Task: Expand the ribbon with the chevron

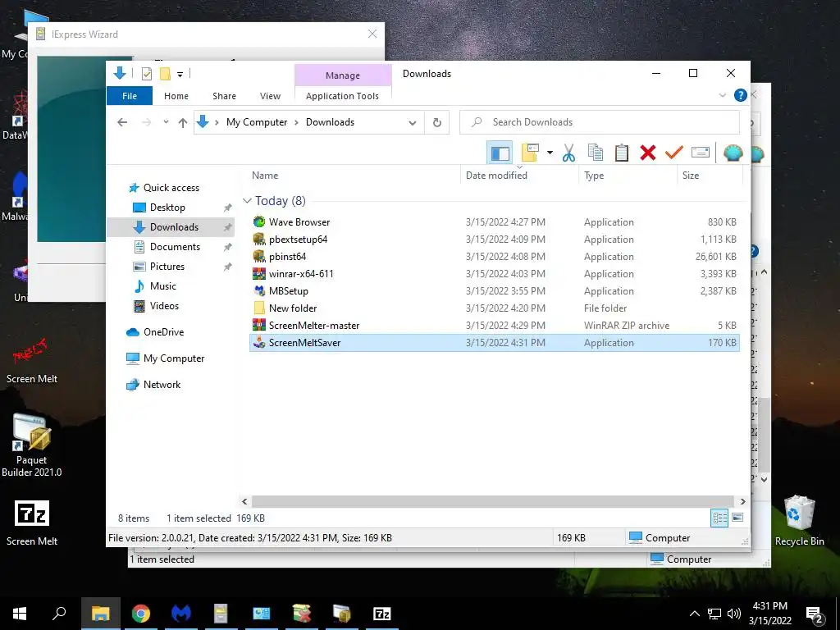Action: (x=722, y=95)
